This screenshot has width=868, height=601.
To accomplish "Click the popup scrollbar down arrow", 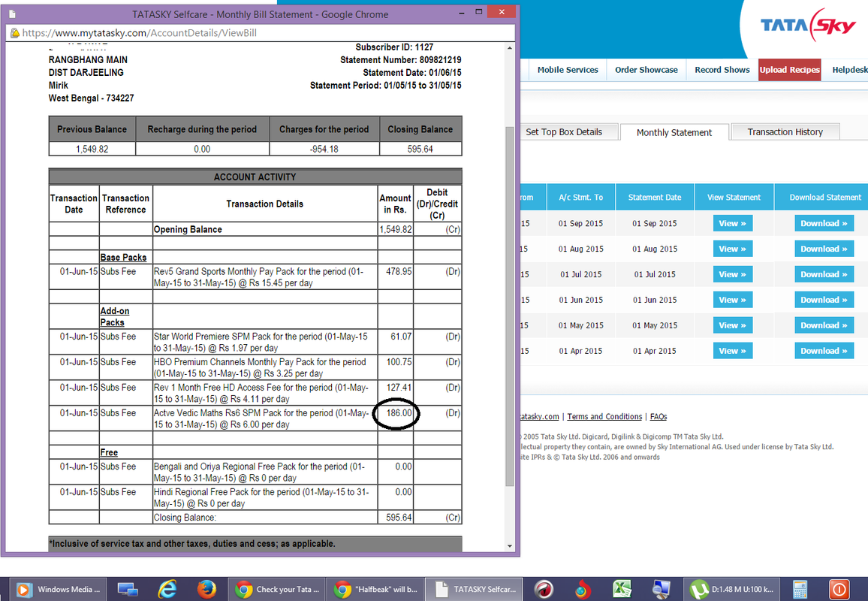I will click(x=510, y=546).
